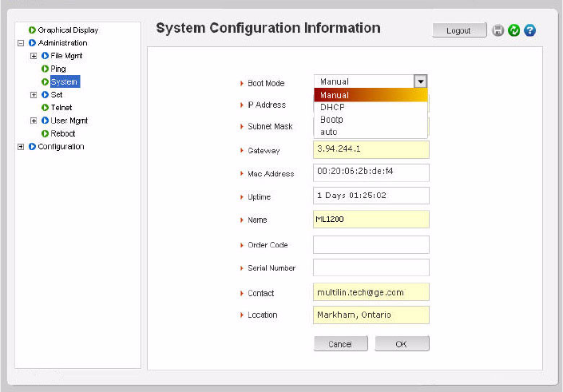Collapse the Administration tree node

click(21, 43)
